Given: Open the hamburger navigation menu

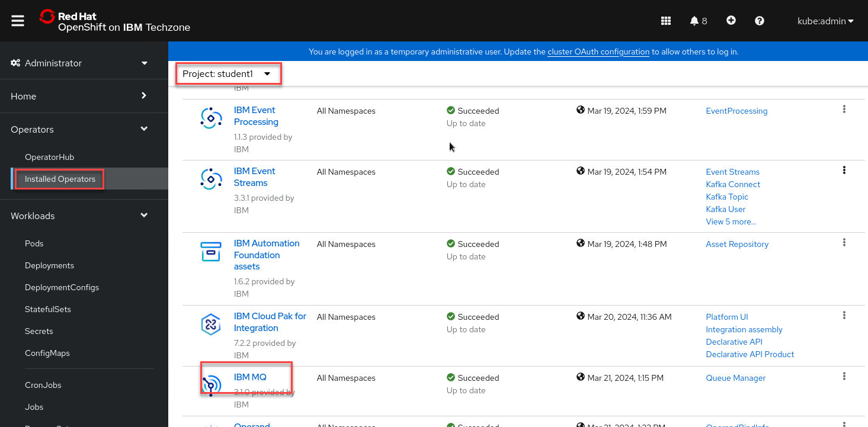Looking at the screenshot, I should [x=18, y=21].
